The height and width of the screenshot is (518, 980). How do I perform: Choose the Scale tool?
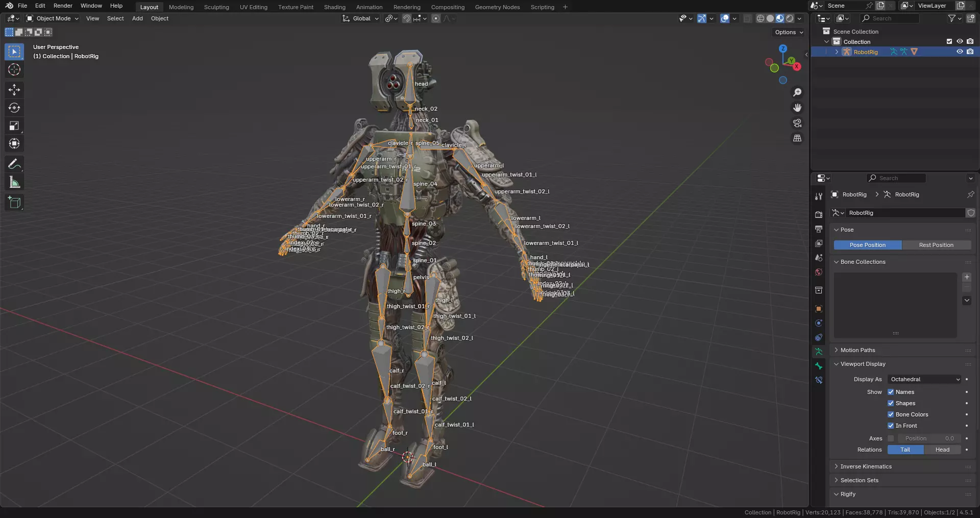point(14,126)
